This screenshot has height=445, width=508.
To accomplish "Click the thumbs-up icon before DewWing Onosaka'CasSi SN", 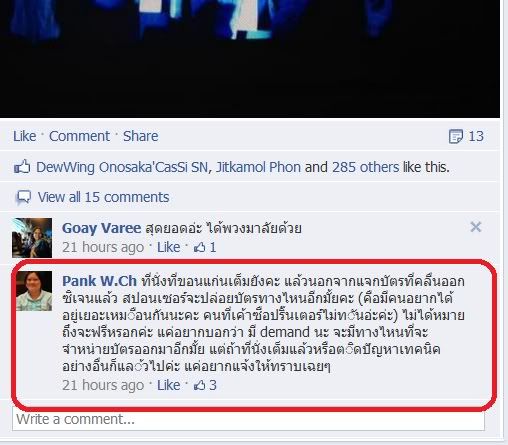I will pyautogui.click(x=22, y=167).
